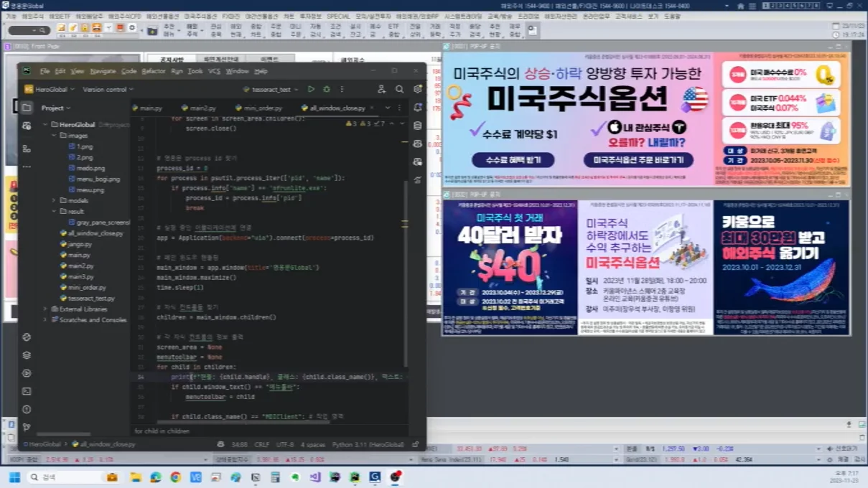Open Chrome from the Windows taskbar
This screenshot has height=488, width=868.
point(175,477)
